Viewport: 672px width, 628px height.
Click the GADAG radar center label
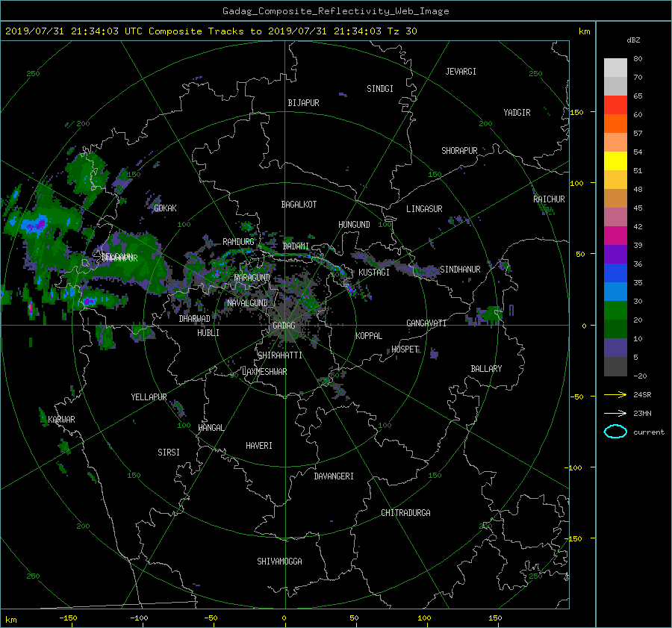[284, 326]
